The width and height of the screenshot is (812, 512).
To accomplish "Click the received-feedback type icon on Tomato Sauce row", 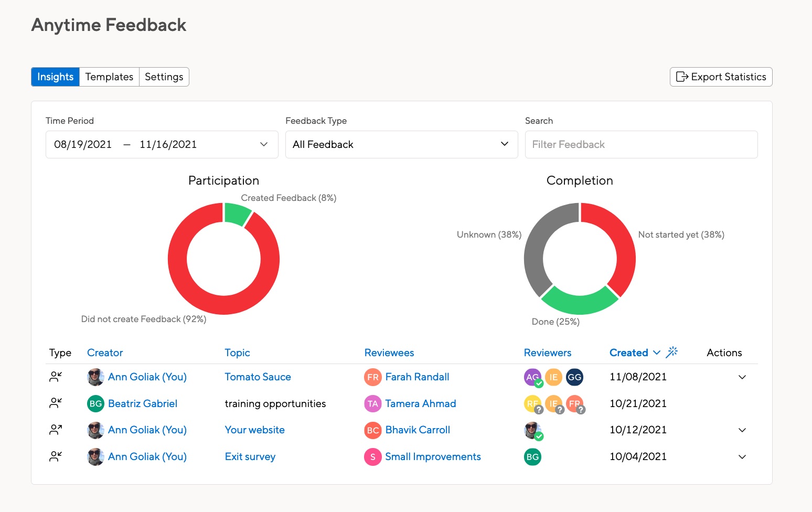I will [x=56, y=377].
